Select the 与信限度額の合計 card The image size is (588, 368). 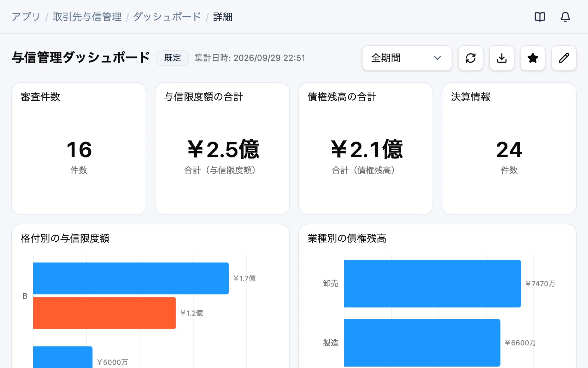click(x=222, y=149)
